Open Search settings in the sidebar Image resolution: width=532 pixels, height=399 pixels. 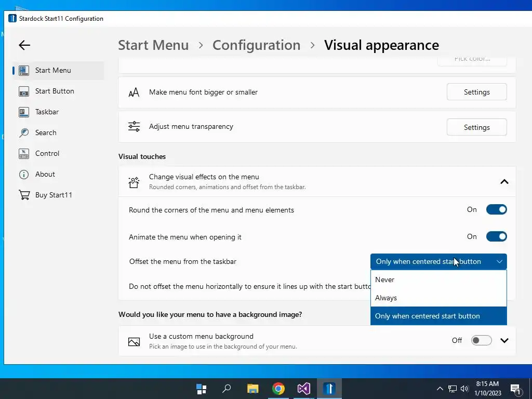pos(58,132)
